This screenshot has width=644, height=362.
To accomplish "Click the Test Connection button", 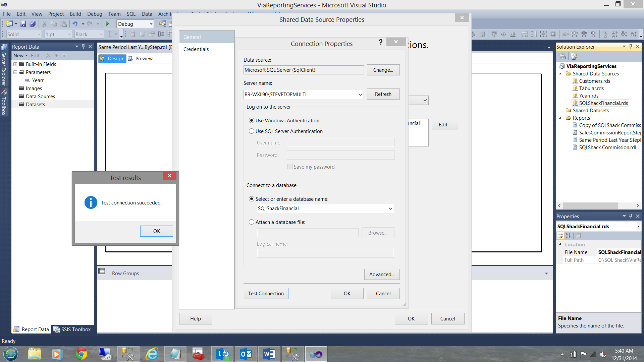I will click(266, 294).
